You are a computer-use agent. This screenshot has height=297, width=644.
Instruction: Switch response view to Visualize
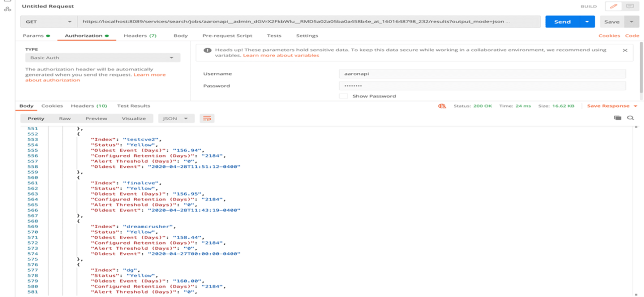pyautogui.click(x=134, y=119)
